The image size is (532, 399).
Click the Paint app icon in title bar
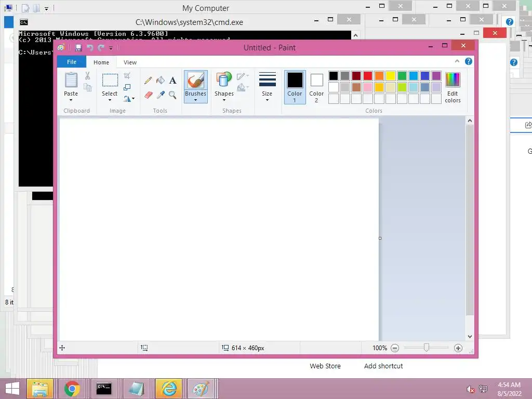click(61, 48)
